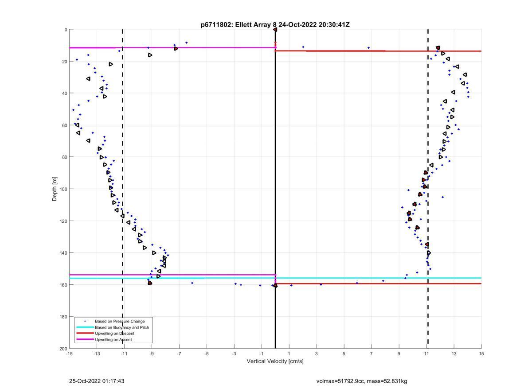532x392 pixels.
Task: Click the x-axis tick label '-9'
Action: pyautogui.click(x=152, y=353)
